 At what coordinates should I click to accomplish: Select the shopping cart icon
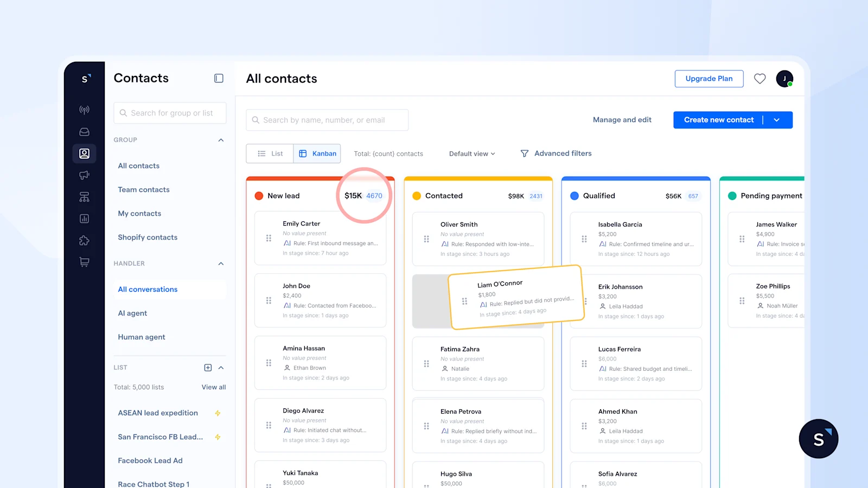[x=84, y=262]
